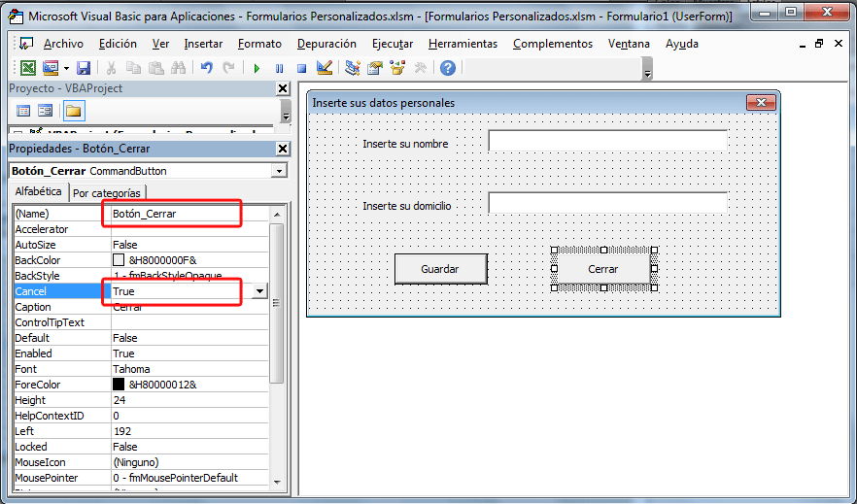Toggle folders in Project panel
The image size is (857, 504).
pyautogui.click(x=73, y=111)
